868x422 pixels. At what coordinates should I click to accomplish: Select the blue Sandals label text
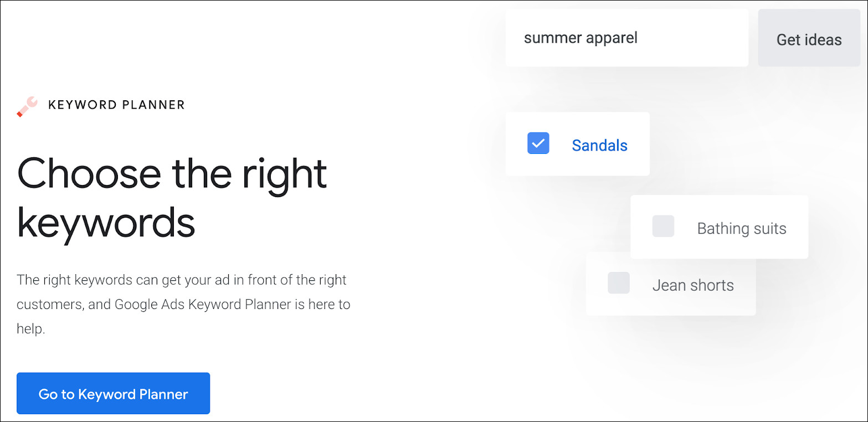click(x=599, y=146)
